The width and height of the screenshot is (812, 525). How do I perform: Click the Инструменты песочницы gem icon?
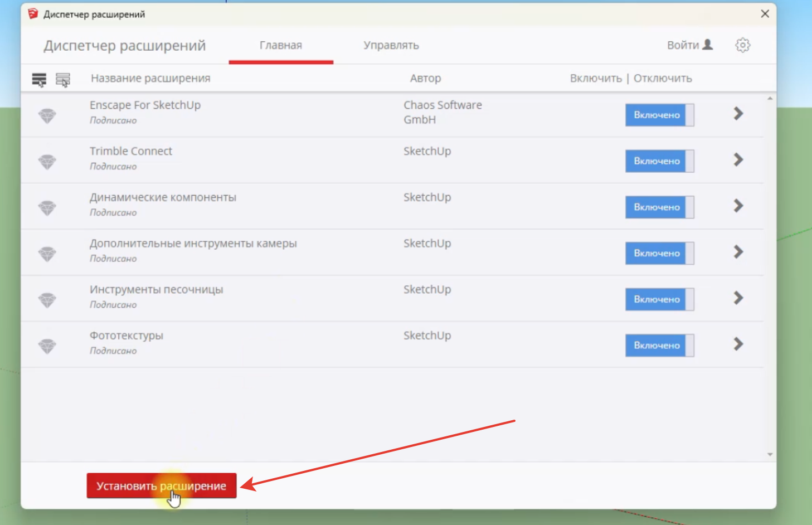tap(47, 300)
